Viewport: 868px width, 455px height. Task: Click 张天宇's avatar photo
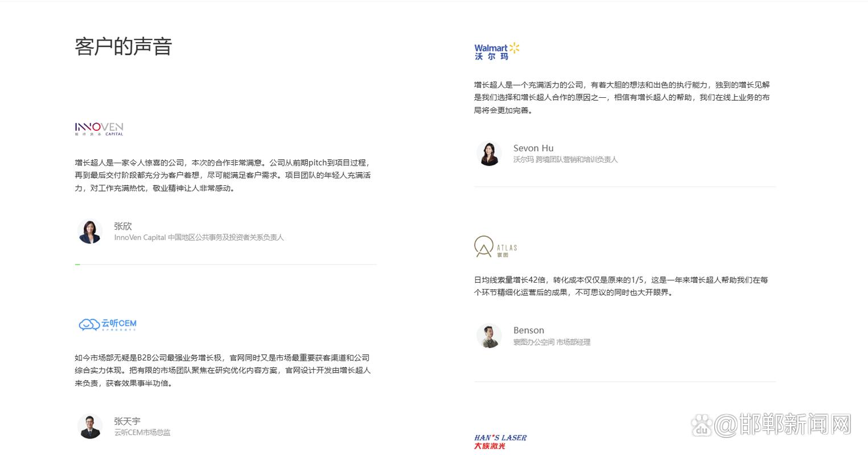pos(89,427)
